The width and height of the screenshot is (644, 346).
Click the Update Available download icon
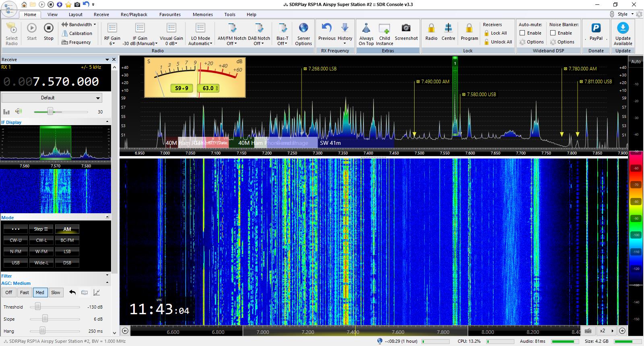click(623, 28)
